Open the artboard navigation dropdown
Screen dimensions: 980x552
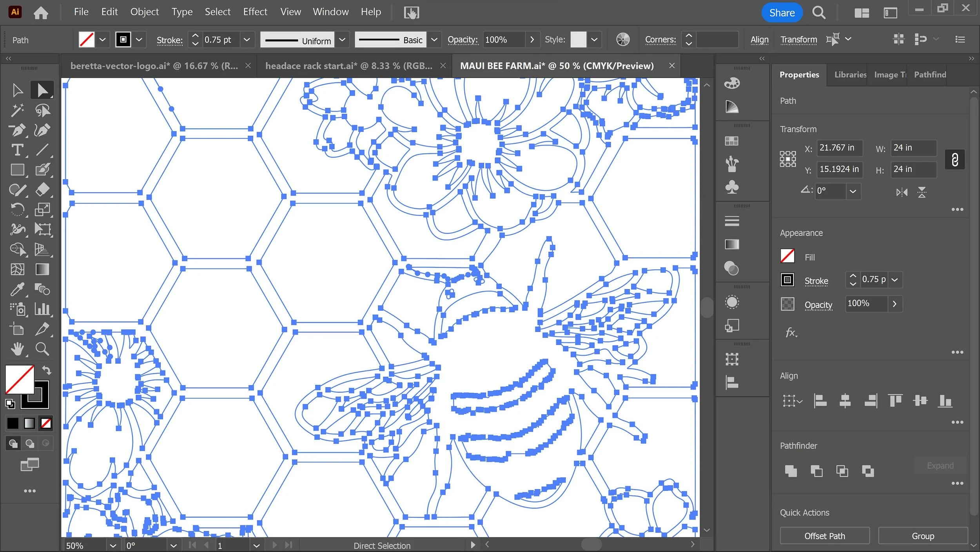[256, 546]
